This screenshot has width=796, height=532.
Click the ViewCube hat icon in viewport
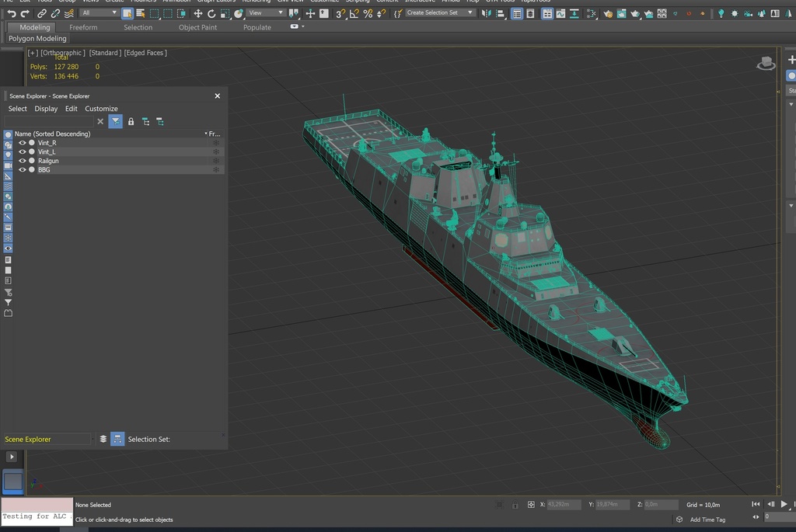pos(766,63)
